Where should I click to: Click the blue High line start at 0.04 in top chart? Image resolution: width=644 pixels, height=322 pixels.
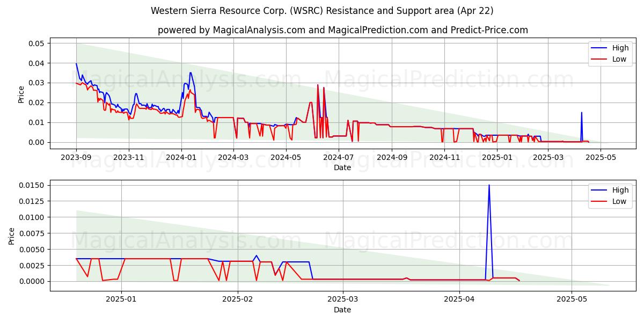pos(76,64)
